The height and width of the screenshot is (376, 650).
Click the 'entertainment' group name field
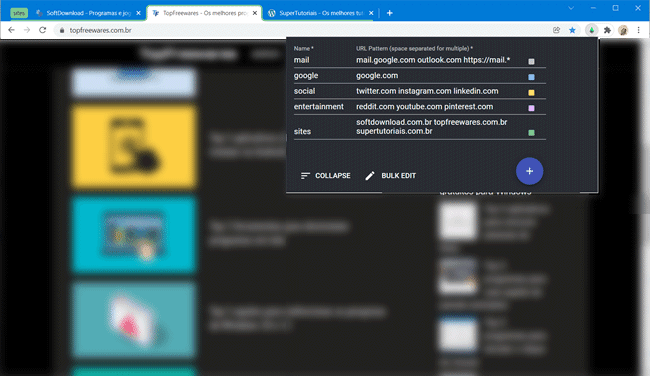319,107
